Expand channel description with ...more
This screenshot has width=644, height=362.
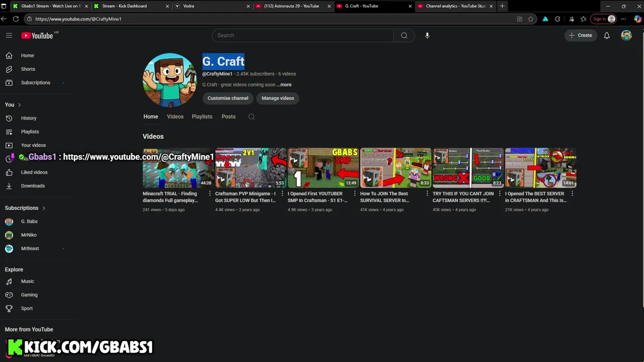click(284, 85)
